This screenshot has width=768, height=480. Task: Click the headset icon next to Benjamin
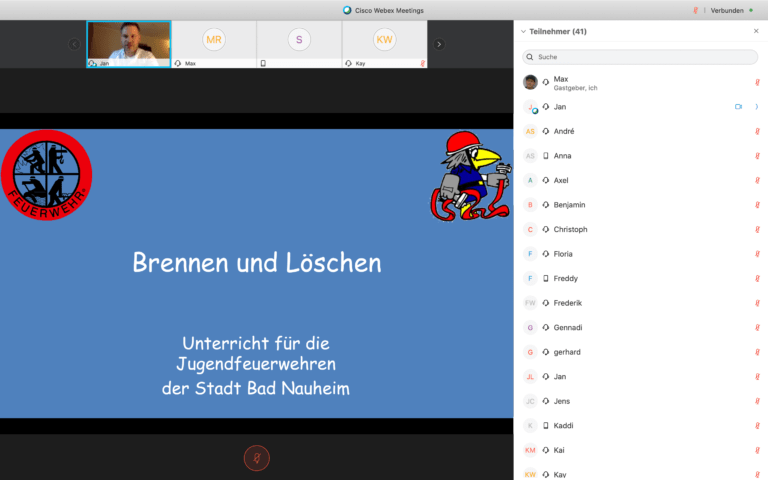tap(546, 205)
